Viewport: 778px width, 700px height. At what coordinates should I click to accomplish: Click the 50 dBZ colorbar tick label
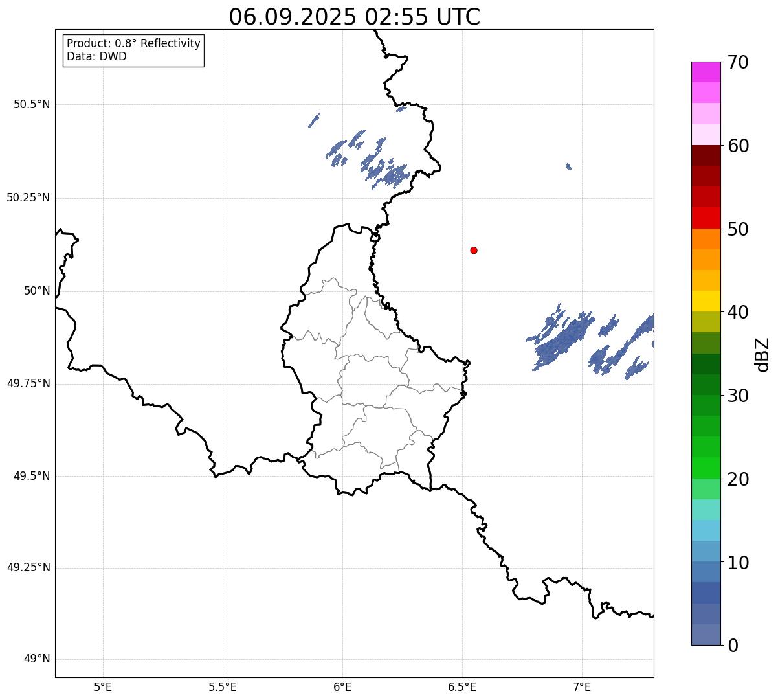pyautogui.click(x=738, y=229)
